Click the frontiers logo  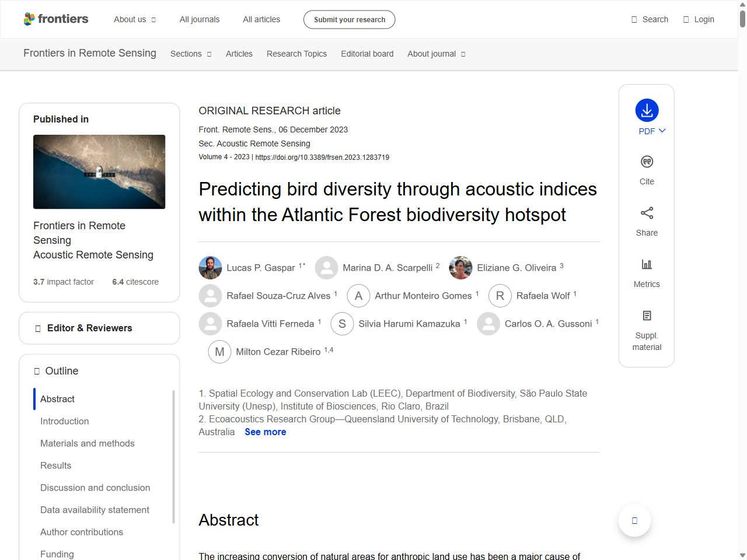(x=55, y=19)
